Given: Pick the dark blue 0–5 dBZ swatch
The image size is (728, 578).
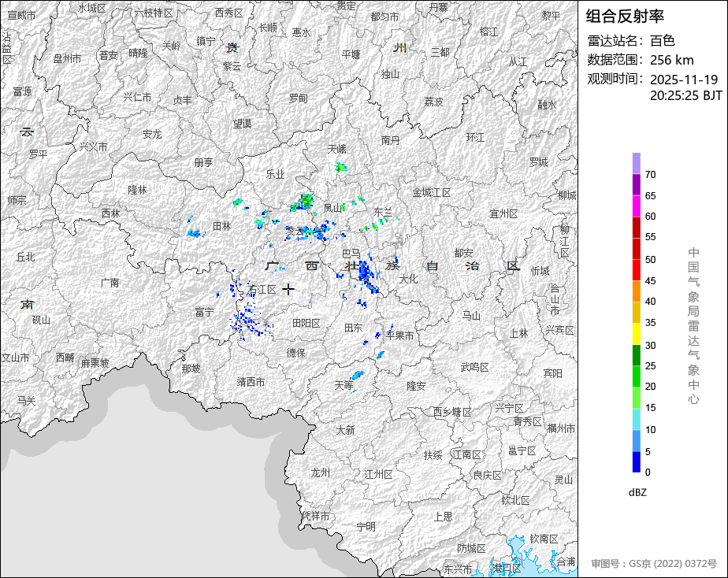Looking at the screenshot, I should [636, 461].
